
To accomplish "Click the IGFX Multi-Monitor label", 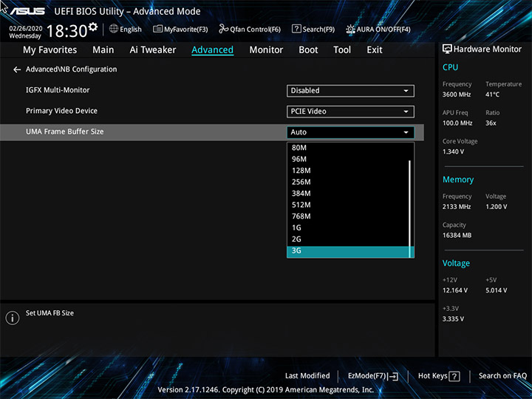I will (58, 90).
